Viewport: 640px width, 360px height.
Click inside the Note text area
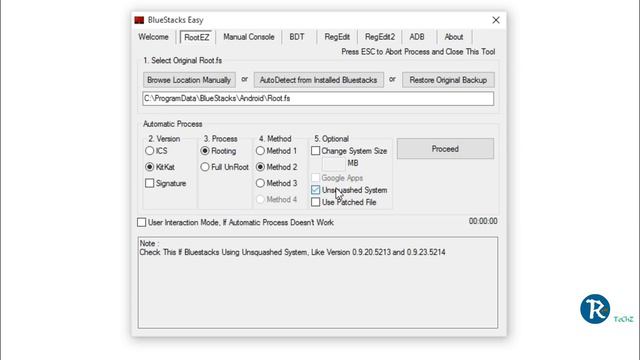pos(318,282)
